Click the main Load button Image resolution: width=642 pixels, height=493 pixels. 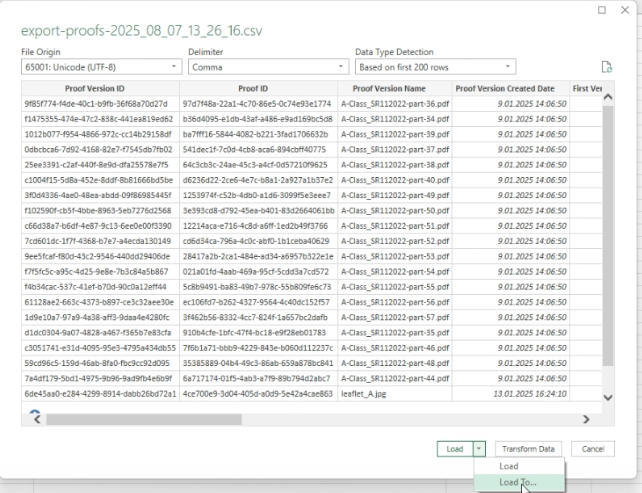(455, 449)
